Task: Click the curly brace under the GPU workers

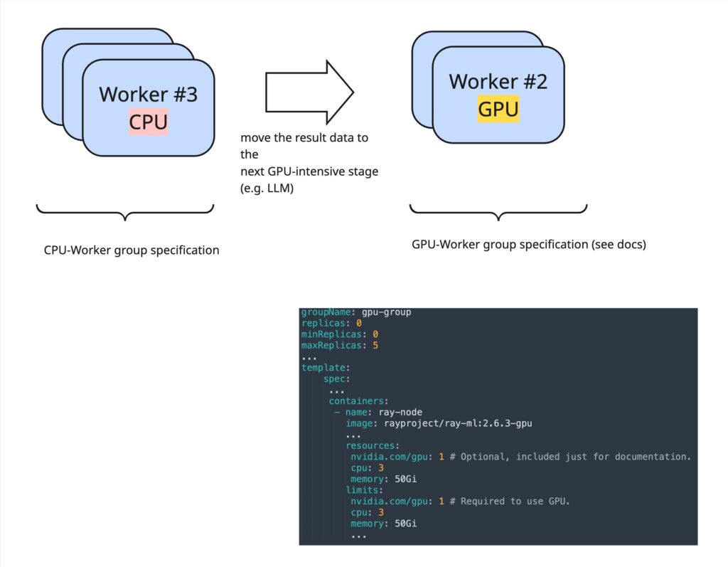Action: pos(498,211)
